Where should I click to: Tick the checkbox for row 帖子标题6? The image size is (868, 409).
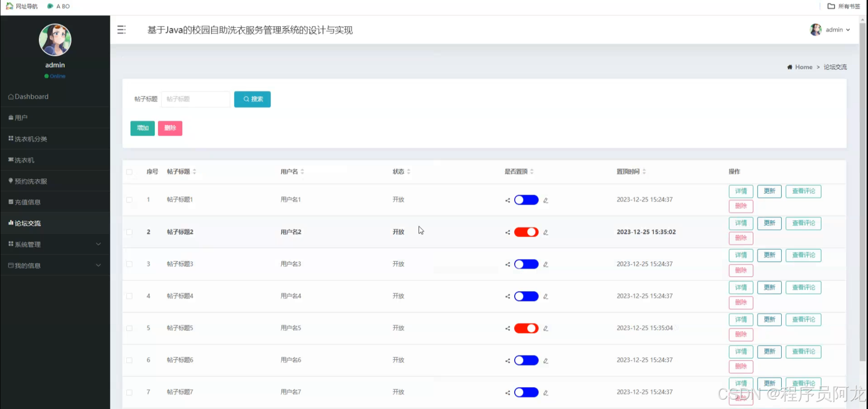[129, 361]
